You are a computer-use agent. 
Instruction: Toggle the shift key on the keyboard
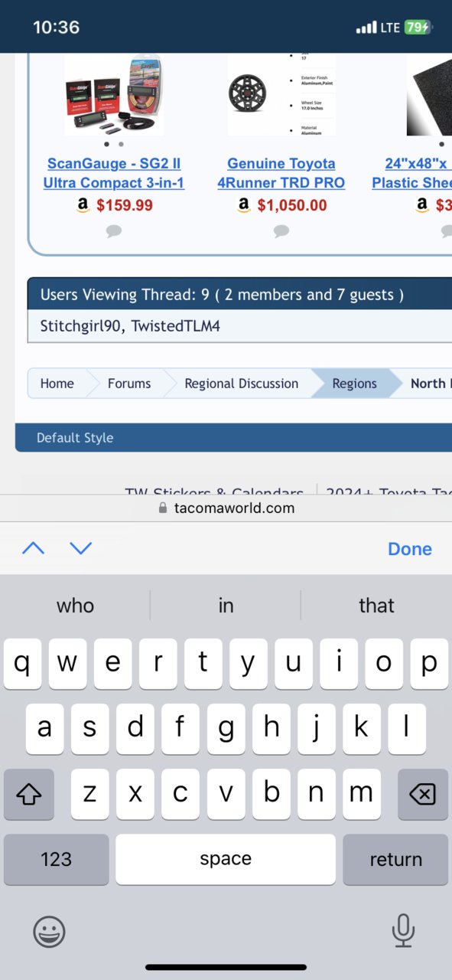coord(29,795)
